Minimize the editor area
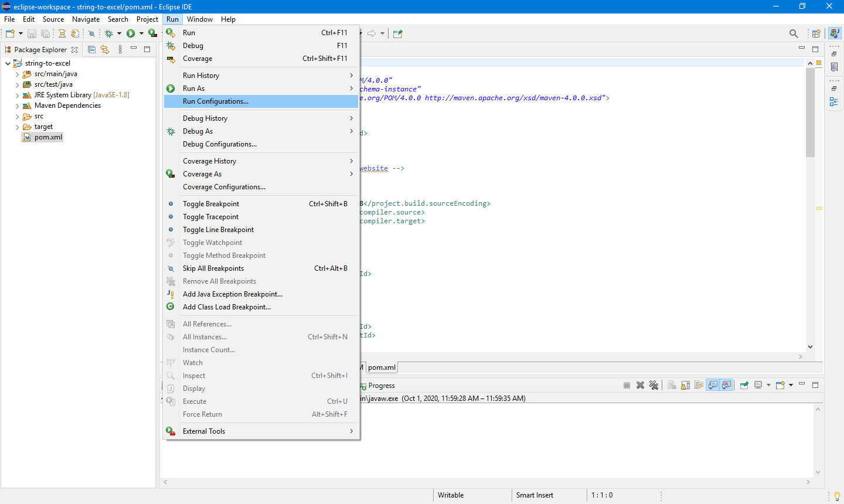 [x=802, y=48]
